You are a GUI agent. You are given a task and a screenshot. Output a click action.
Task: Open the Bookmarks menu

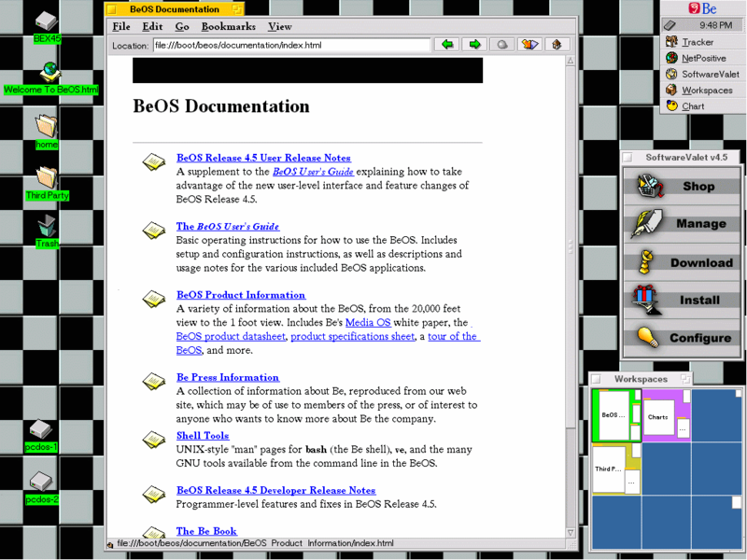coord(228,26)
